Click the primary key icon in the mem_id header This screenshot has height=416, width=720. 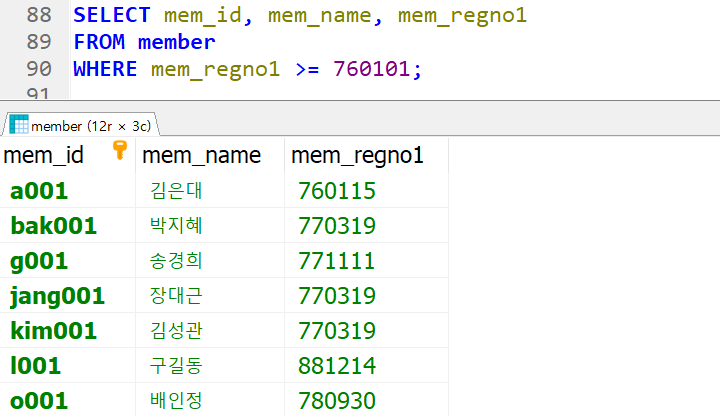click(120, 150)
